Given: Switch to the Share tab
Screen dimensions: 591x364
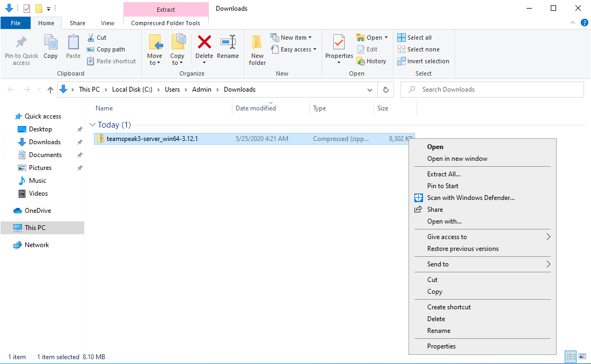Looking at the screenshot, I should click(77, 23).
